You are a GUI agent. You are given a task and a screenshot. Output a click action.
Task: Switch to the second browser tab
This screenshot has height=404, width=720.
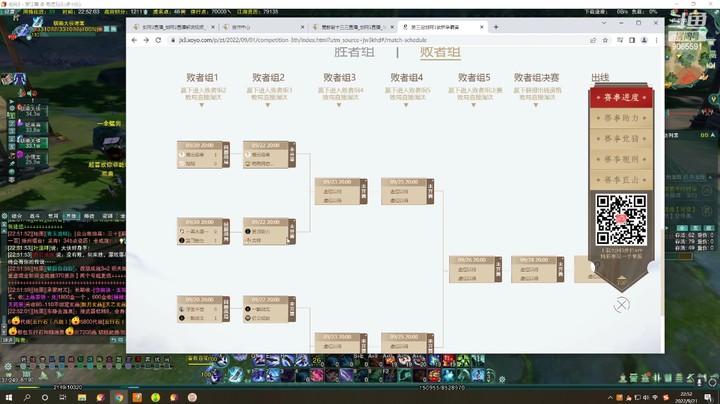263,27
